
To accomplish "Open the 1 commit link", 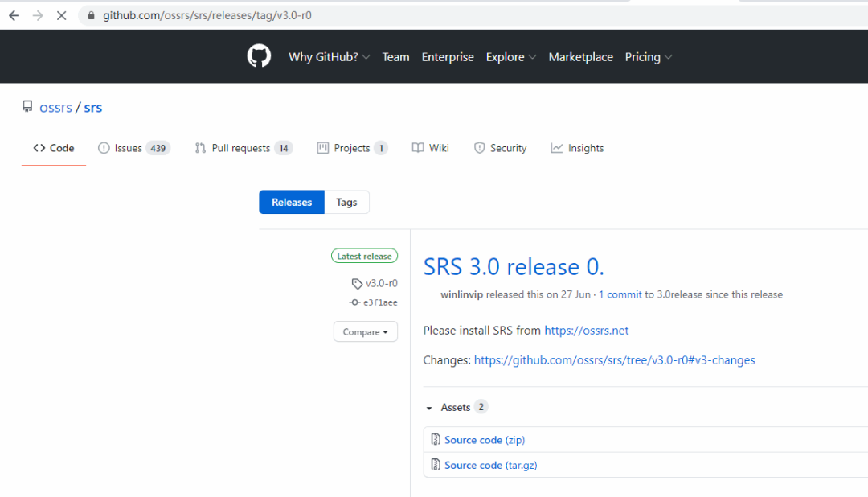I will pyautogui.click(x=620, y=295).
